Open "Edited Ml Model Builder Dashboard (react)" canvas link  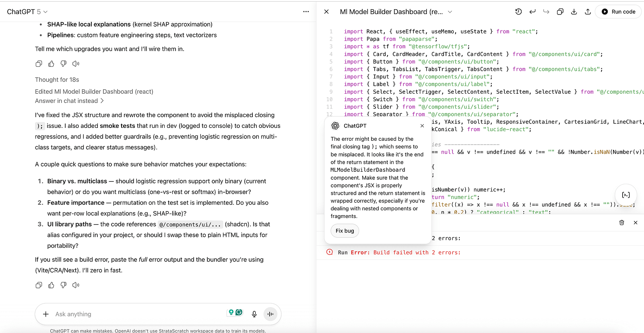(x=94, y=92)
